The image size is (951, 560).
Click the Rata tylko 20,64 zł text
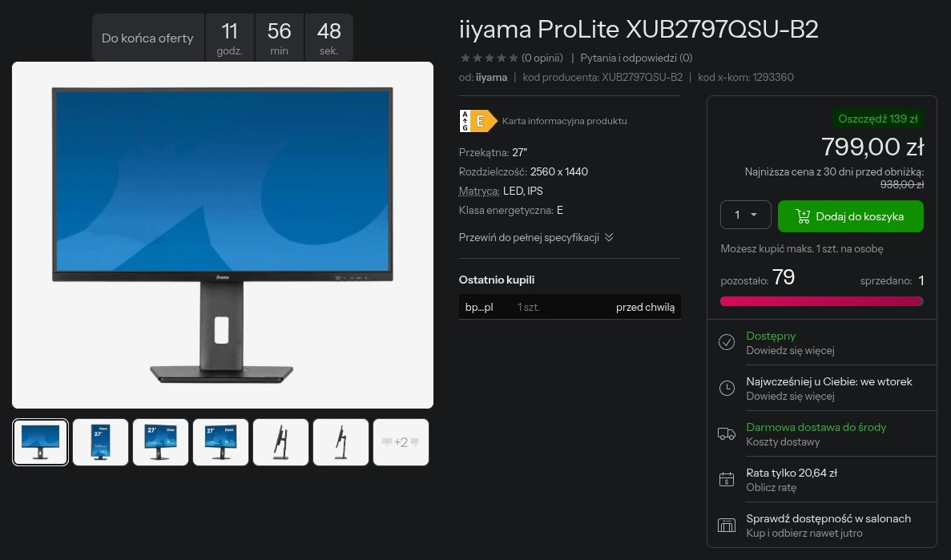point(792,473)
